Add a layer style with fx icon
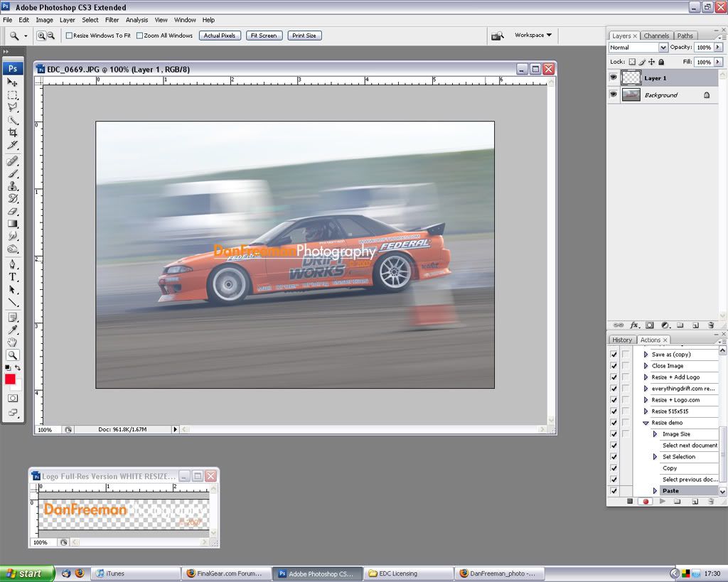Viewport: 728px width, 582px height. pos(634,325)
